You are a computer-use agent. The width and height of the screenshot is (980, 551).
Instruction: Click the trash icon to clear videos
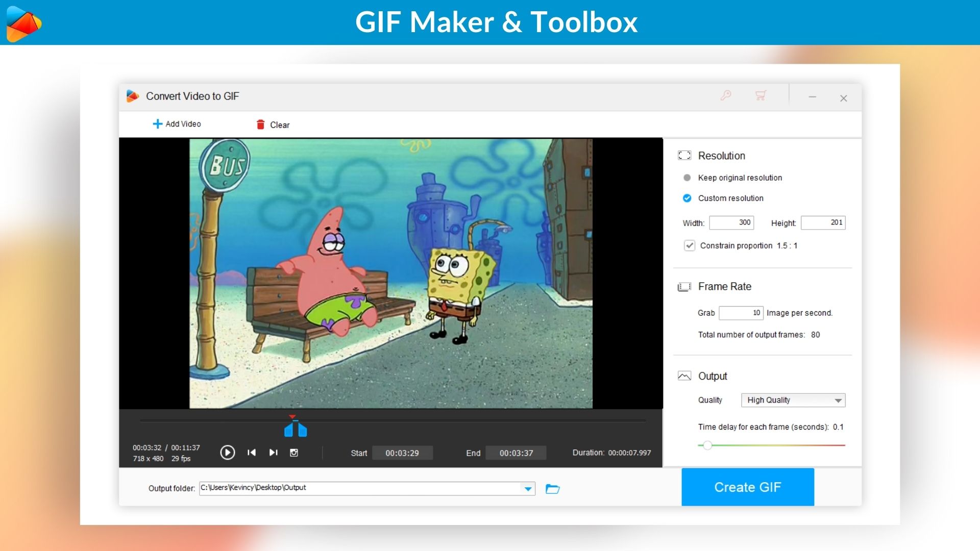point(260,124)
